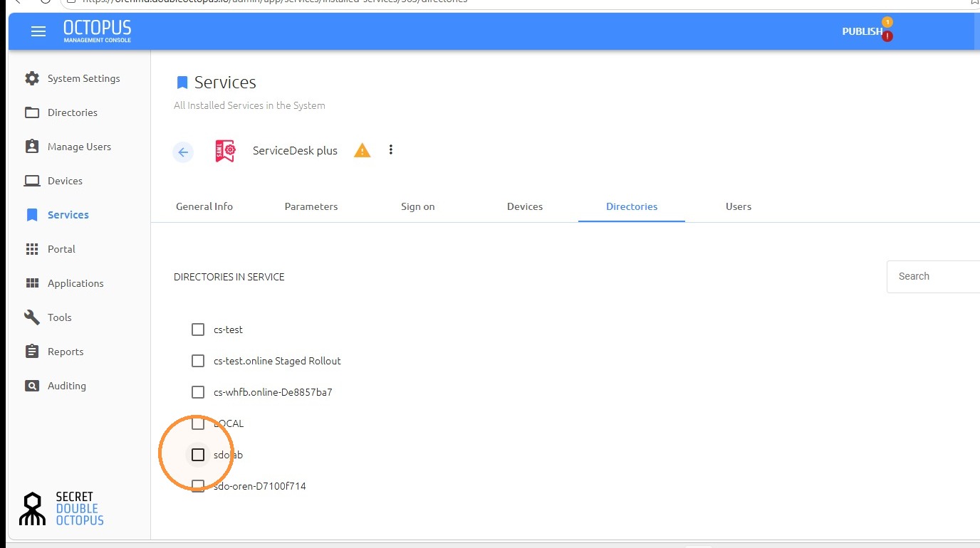Click the ServiceDesk plus service name
Screen dimensions: 980x548
tap(295, 151)
